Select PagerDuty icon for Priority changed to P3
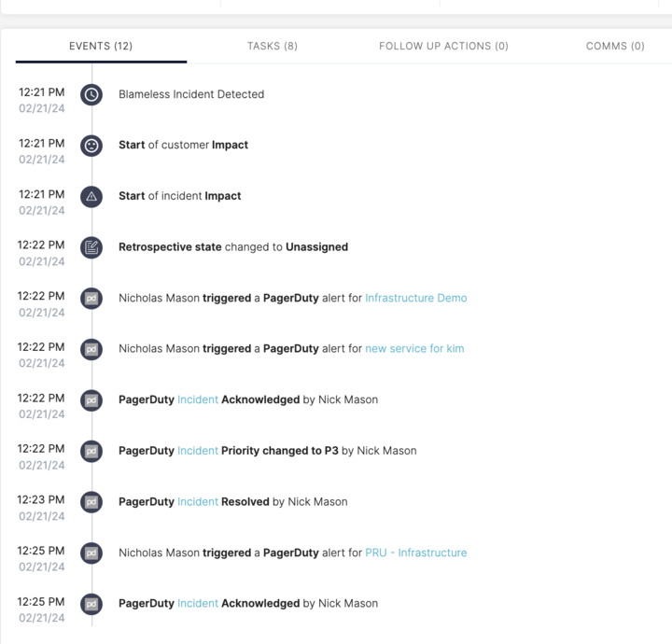The width and height of the screenshot is (672, 644). (91, 451)
